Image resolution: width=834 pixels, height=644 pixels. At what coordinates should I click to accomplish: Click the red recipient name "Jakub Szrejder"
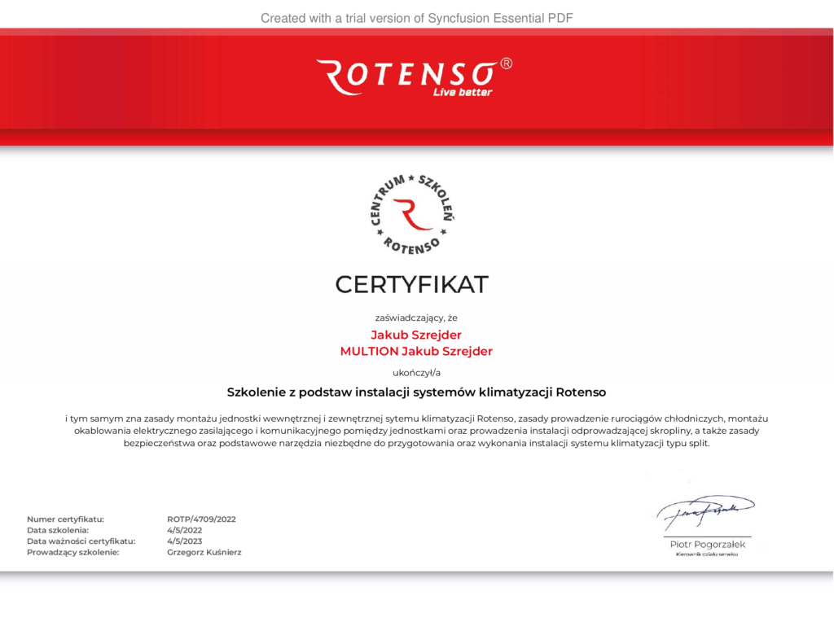pos(416,335)
